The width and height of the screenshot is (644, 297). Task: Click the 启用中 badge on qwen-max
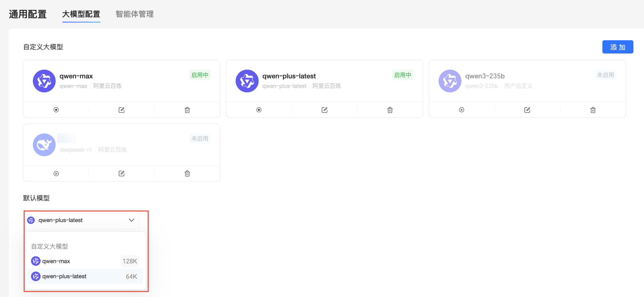[200, 75]
